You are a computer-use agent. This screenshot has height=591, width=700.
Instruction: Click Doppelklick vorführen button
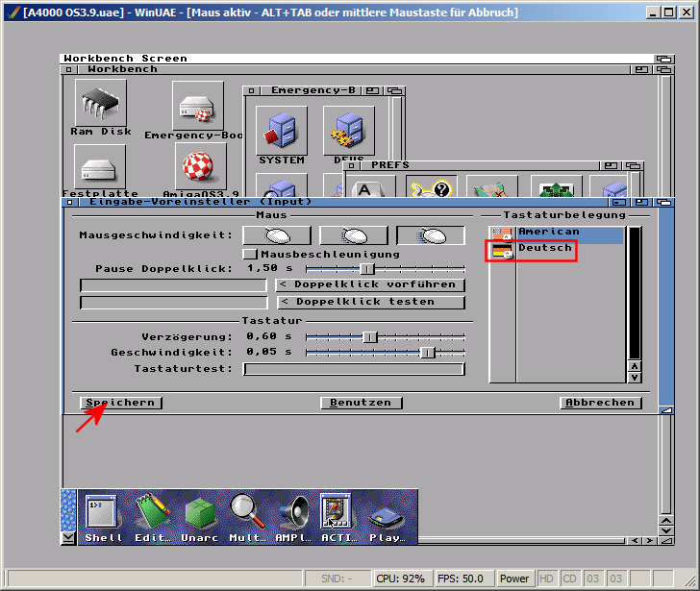[370, 284]
